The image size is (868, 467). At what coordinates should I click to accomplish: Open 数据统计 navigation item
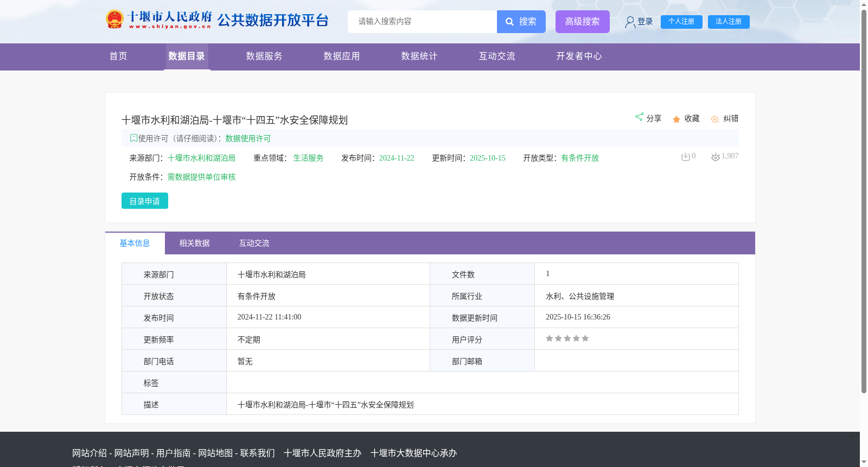tap(419, 56)
